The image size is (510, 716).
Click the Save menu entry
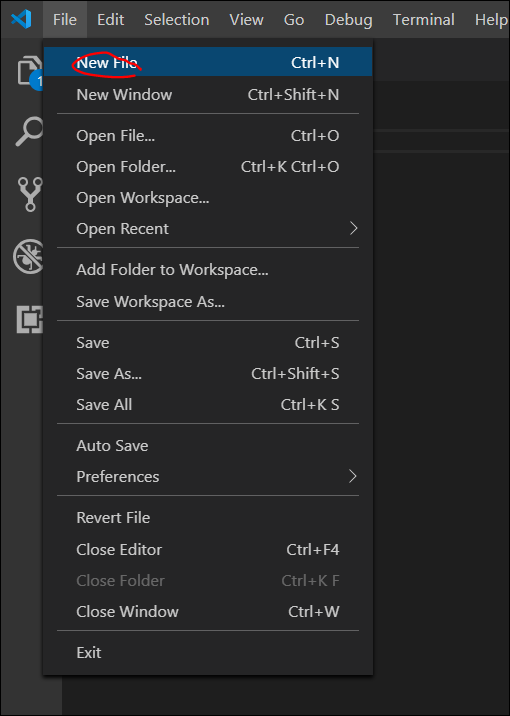point(208,342)
